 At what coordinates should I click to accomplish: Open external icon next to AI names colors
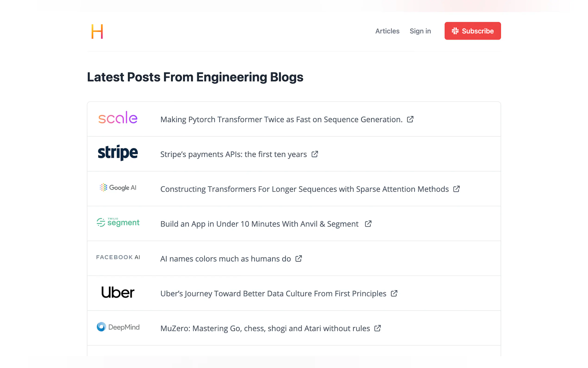coord(298,258)
